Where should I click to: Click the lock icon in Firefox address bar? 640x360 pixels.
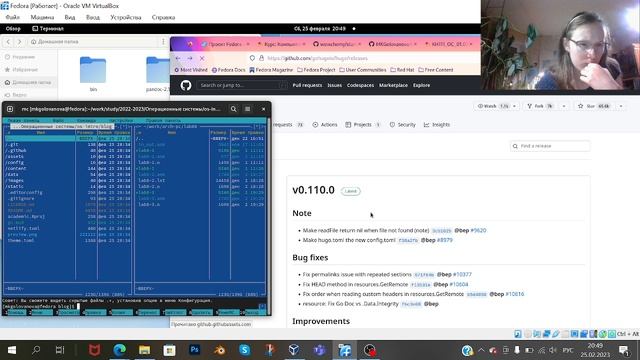261,58
